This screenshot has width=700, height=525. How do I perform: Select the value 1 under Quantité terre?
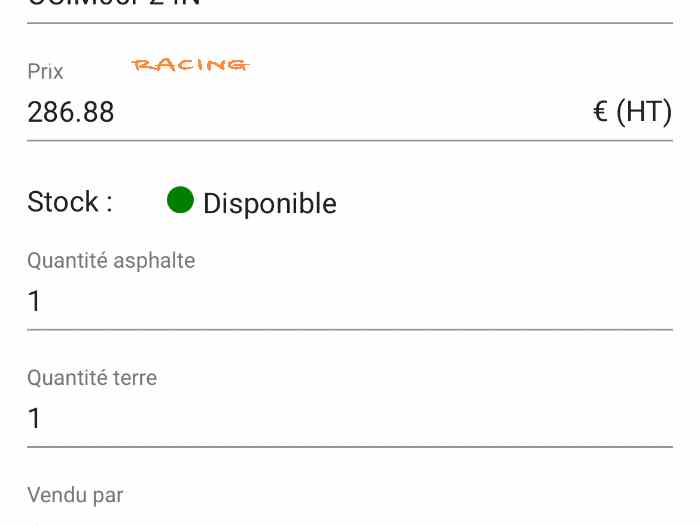coord(35,418)
